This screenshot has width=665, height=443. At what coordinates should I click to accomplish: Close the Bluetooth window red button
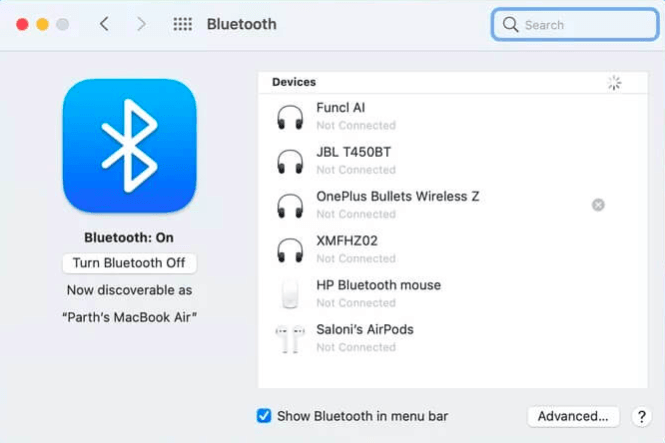[22, 25]
